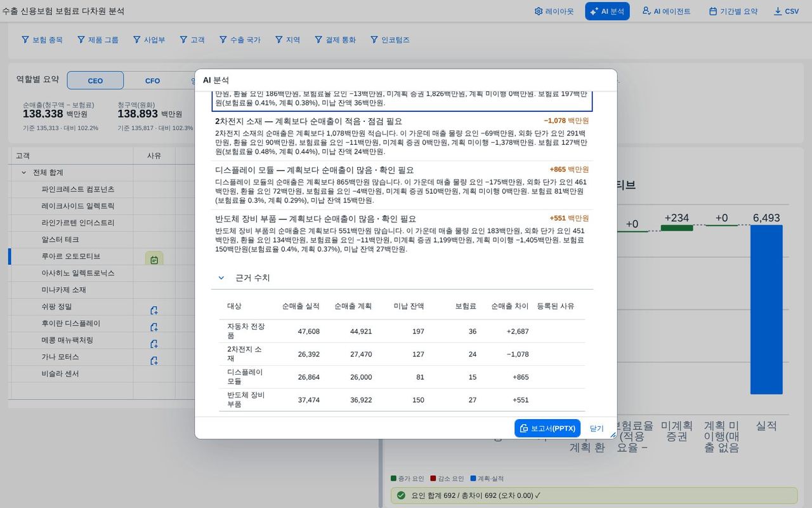Image resolution: width=812 pixels, height=508 pixels.
Task: Open the AI 에이전트 button
Action: (666, 11)
